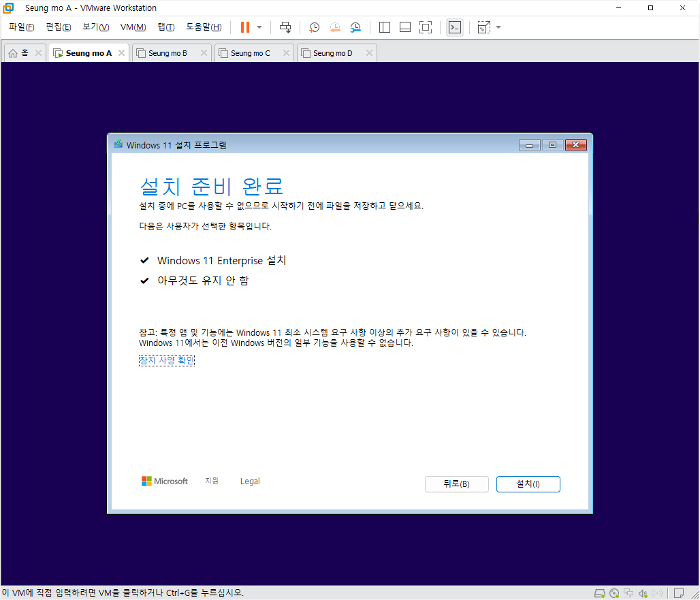Image resolution: width=700 pixels, height=600 pixels.
Task: Click status bar Ctrl+G hint text
Action: click(x=123, y=593)
